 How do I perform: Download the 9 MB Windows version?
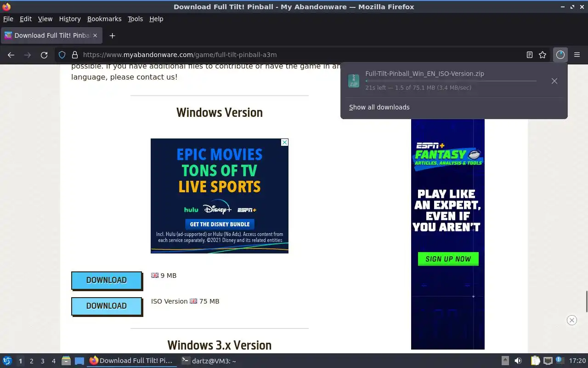[107, 280]
